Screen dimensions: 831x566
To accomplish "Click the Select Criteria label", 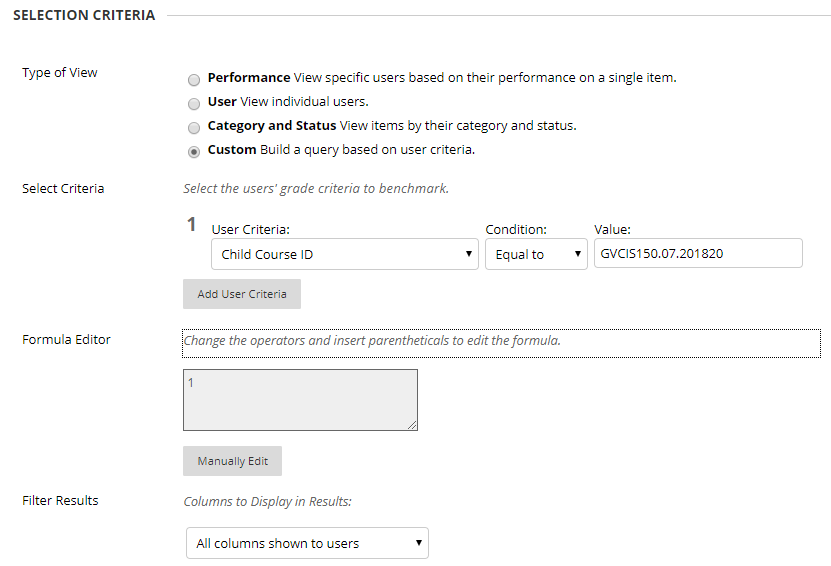I will [63, 189].
